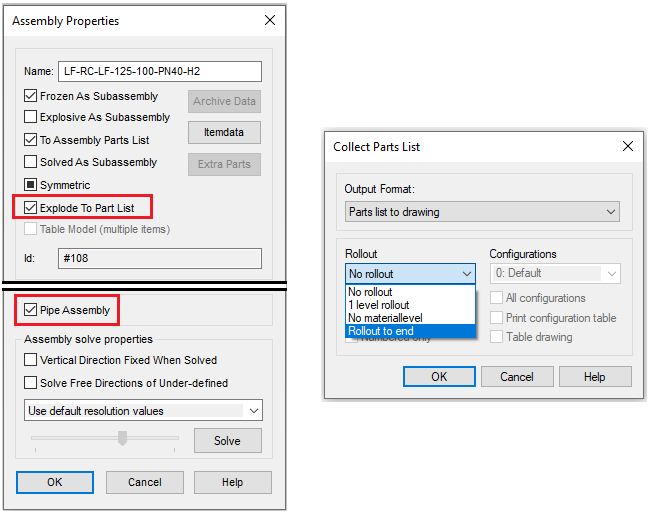The height and width of the screenshot is (514, 651).
Task: Uncheck Explode To Part List
Action: pos(31,208)
